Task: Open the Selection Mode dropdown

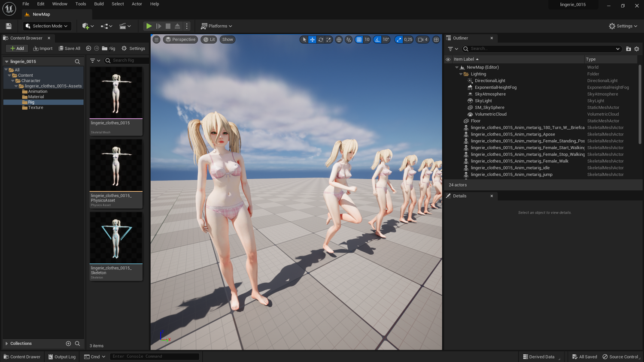Action: pyautogui.click(x=47, y=26)
